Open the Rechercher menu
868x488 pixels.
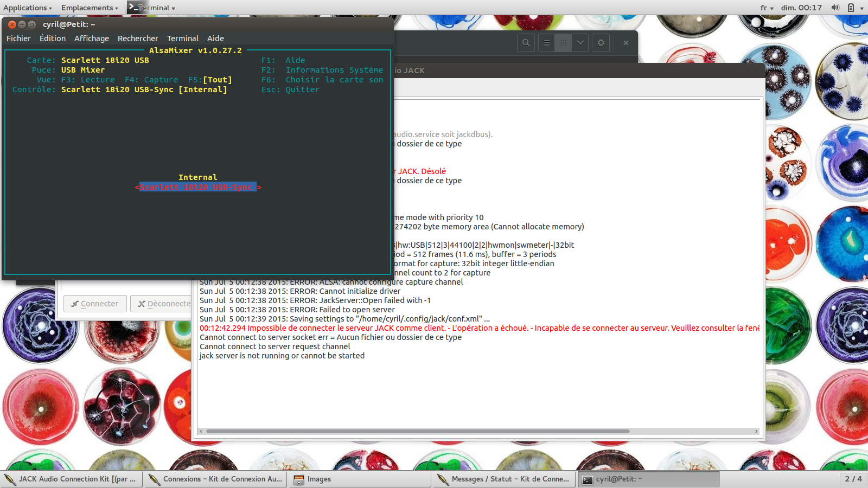(x=138, y=38)
